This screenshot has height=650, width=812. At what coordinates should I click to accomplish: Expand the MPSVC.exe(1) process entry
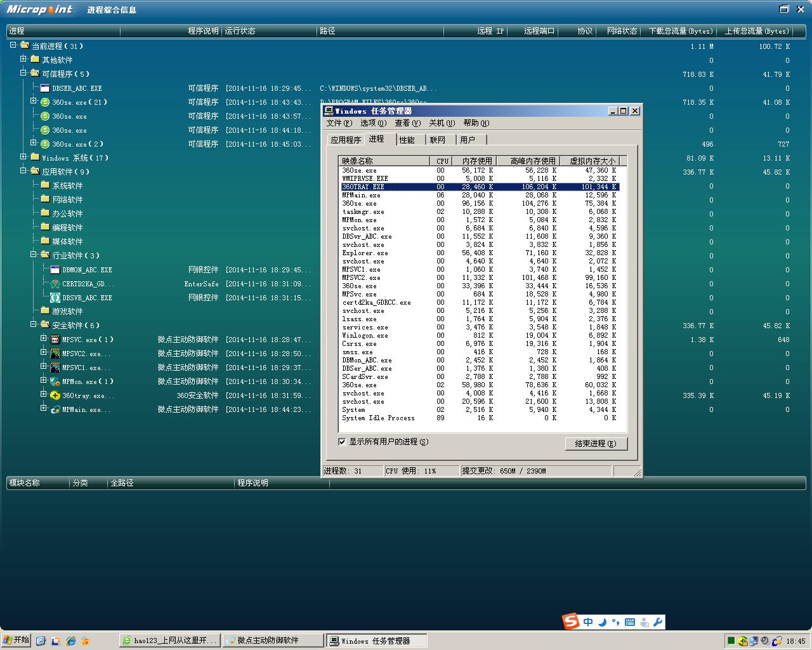point(44,338)
